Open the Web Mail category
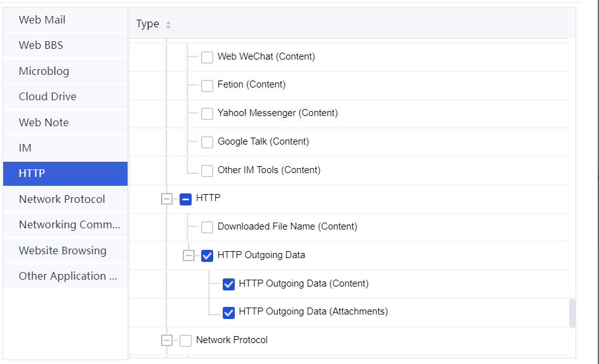The width and height of the screenshot is (599, 364). pos(42,20)
